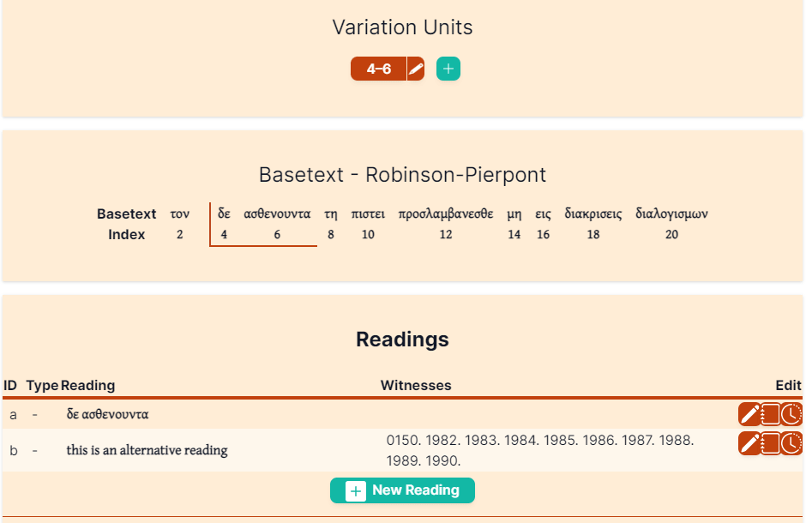The image size is (812, 523).
Task: Open history clock icon for reading b
Action: point(791,444)
